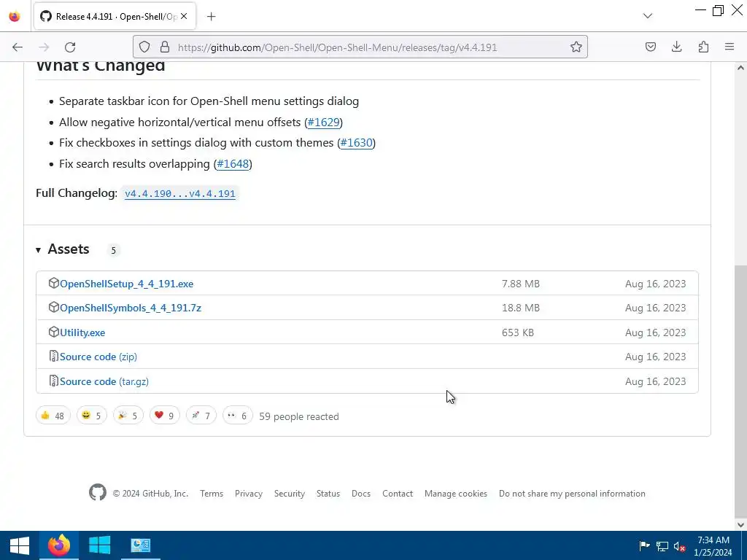The image size is (747, 560).
Task: Open pull request #1648 link
Action: [x=233, y=164]
